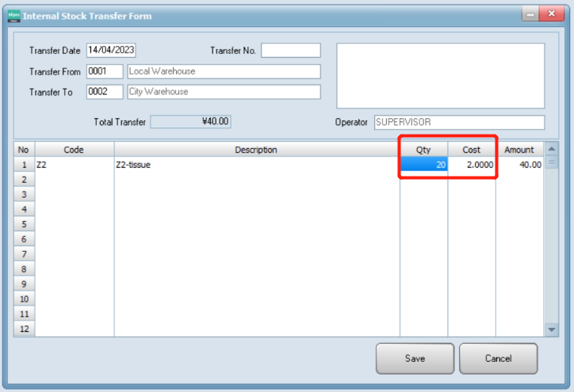Click the Transfer Date field
This screenshot has width=574, height=392.
tap(111, 51)
